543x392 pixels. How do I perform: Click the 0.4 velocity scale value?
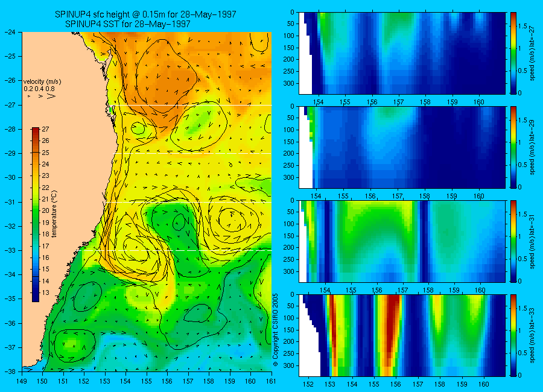pos(39,89)
